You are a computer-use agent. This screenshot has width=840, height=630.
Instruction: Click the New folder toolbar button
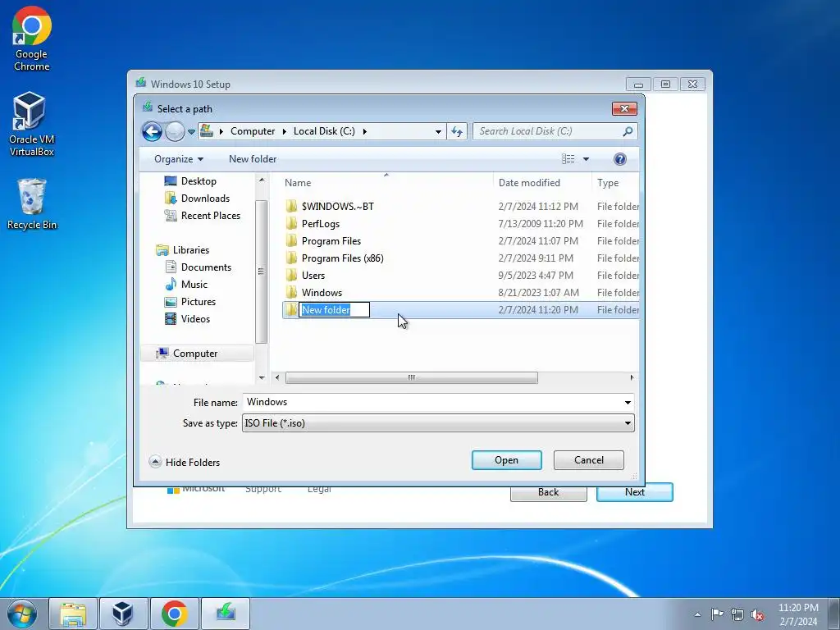pyautogui.click(x=253, y=159)
